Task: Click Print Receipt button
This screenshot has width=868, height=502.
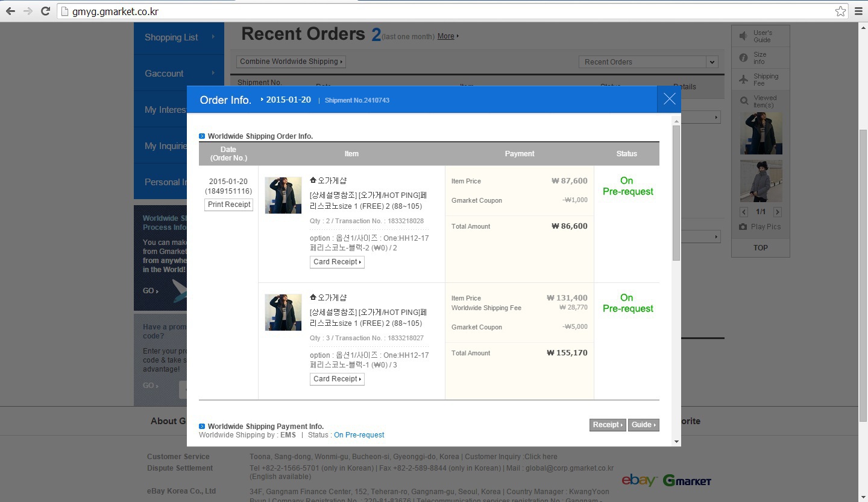Action: coord(229,205)
